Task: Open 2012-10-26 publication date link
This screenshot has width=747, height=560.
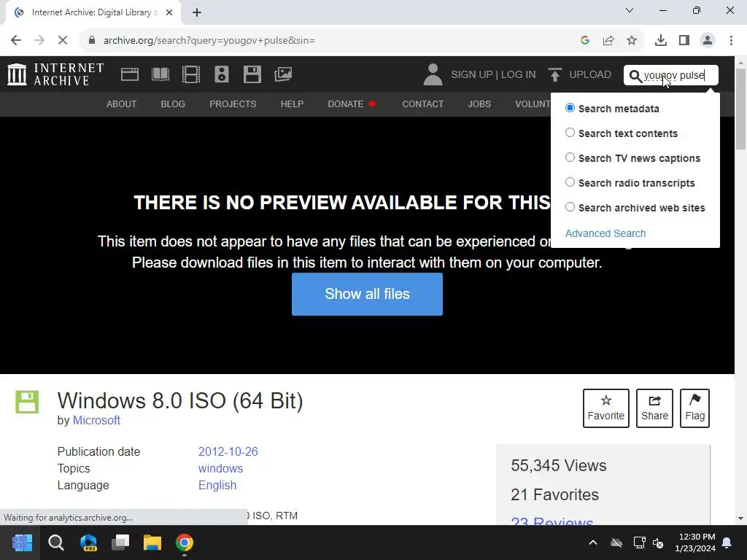Action: 228,451
